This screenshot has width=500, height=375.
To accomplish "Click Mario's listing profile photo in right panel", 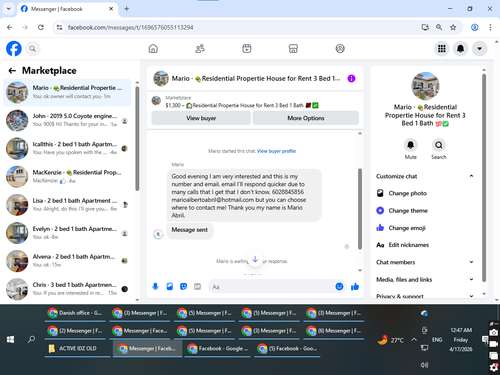I will (x=425, y=86).
